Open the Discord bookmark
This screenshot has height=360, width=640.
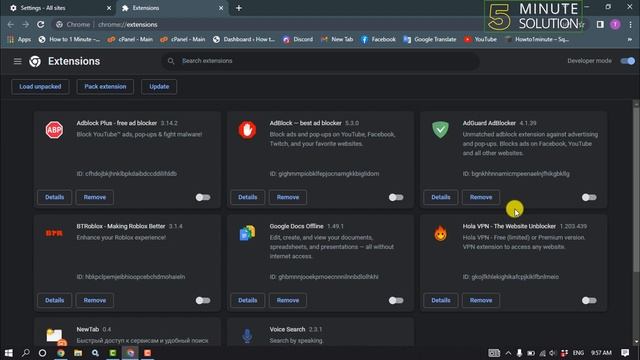tap(298, 40)
